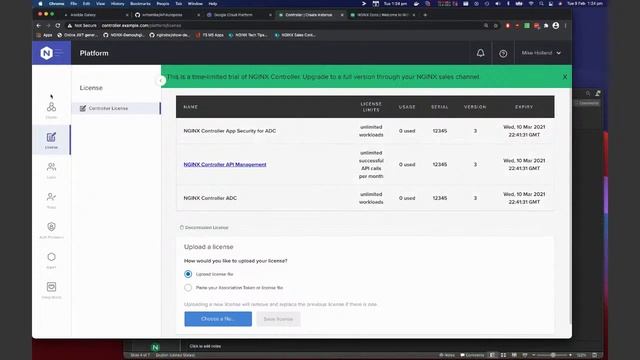Click the Serial column header

tap(440, 107)
